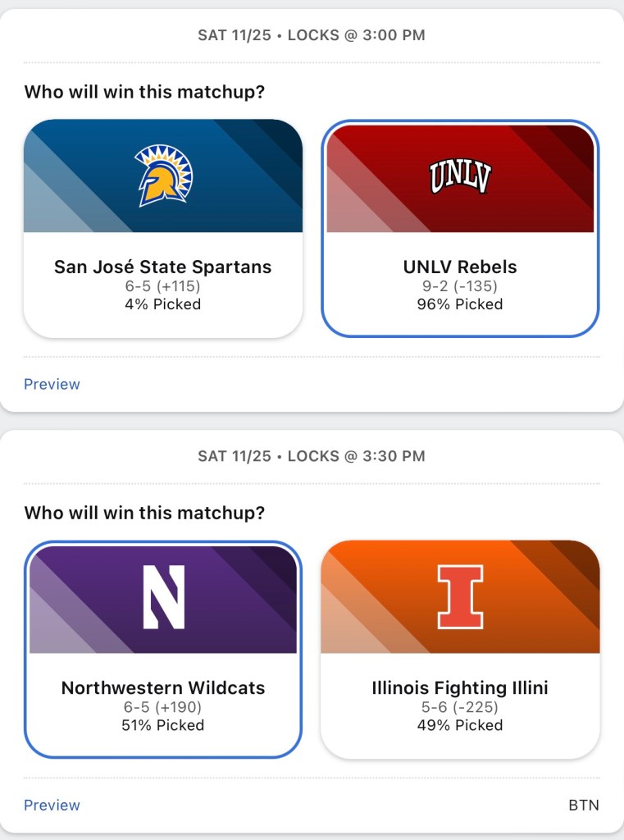Pick the San José State Spartans team name
This screenshot has width=624, height=840.
pyautogui.click(x=162, y=267)
